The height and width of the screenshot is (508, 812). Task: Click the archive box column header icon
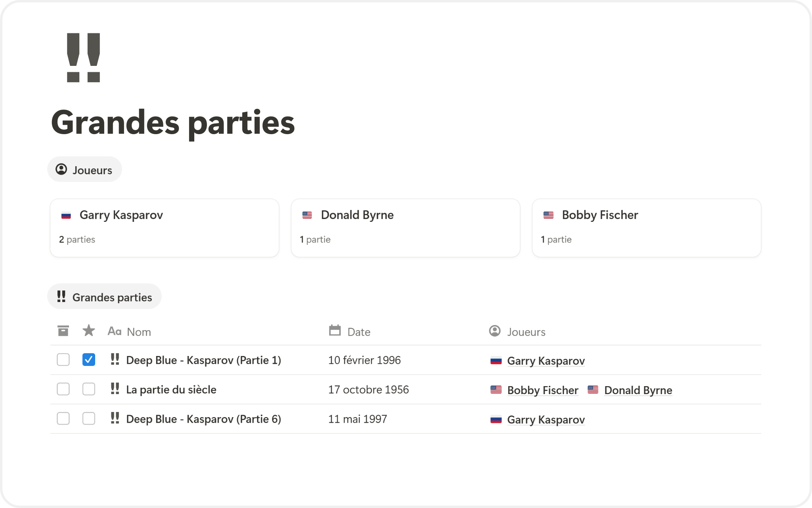point(63,331)
